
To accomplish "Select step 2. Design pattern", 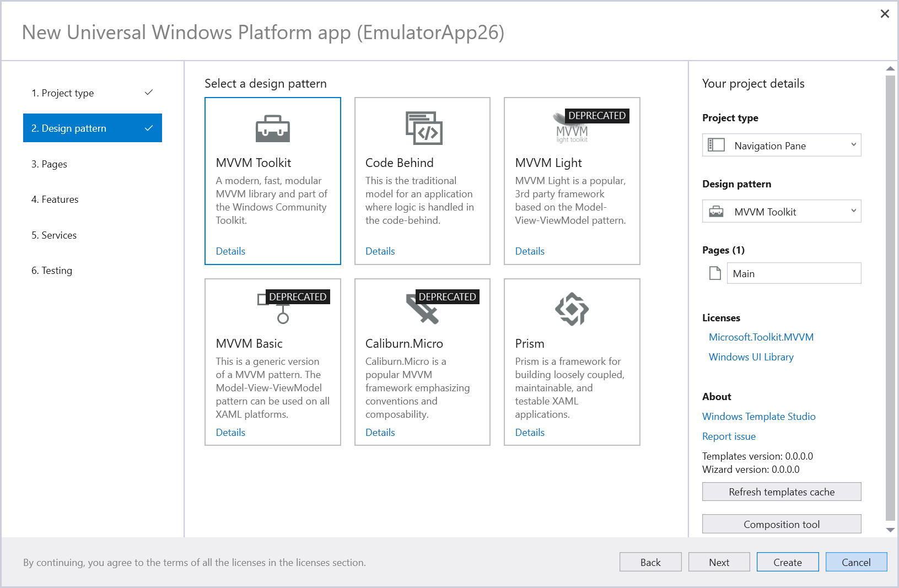I will 93,128.
